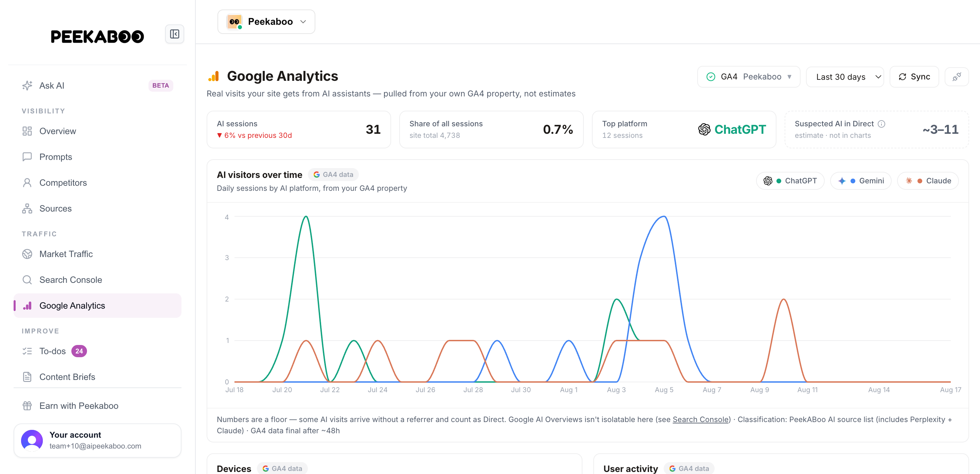Screen dimensions: 980x474
Task: Toggle ChatGPT series in chart legend
Action: 790,181
